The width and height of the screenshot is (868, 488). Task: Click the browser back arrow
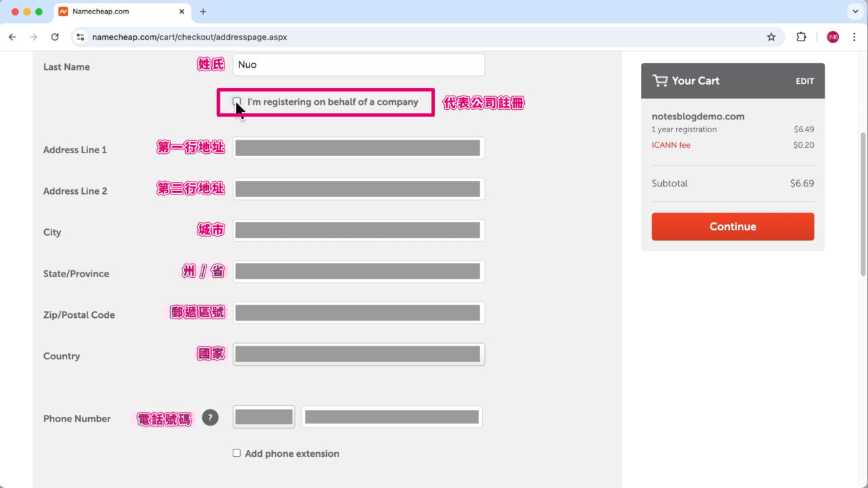[x=12, y=37]
